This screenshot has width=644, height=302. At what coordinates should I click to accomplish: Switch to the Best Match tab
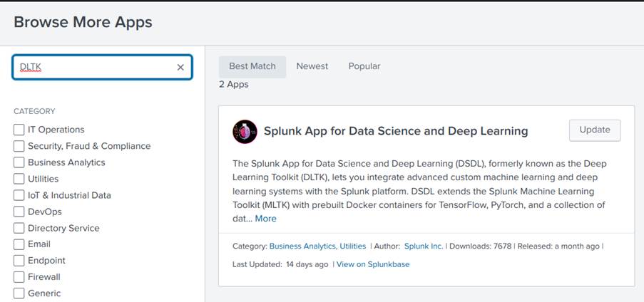click(x=252, y=66)
